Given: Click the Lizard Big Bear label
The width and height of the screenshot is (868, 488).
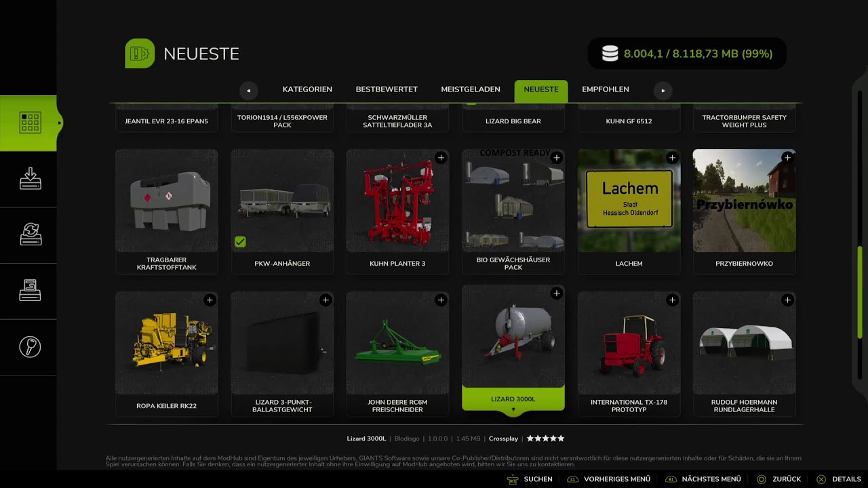Looking at the screenshot, I should point(513,121).
